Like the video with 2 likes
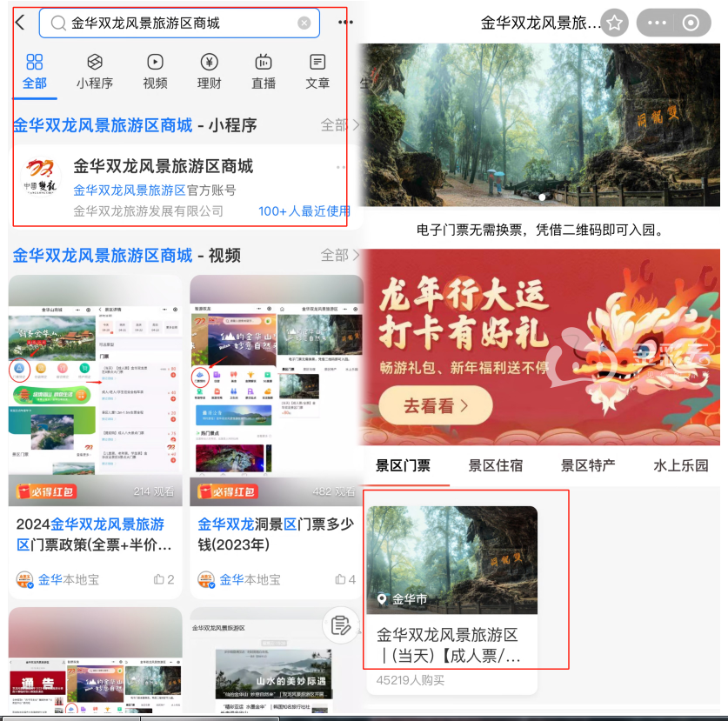This screenshot has height=721, width=728. (x=164, y=579)
